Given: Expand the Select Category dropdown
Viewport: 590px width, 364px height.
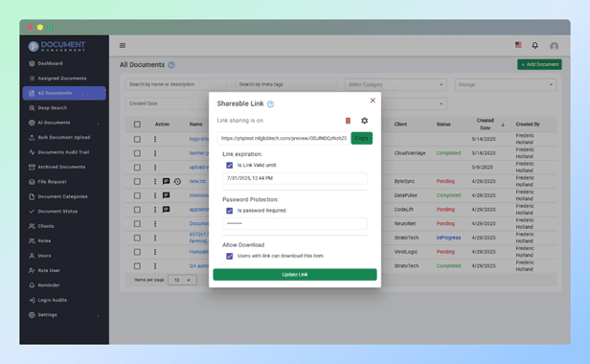Looking at the screenshot, I should pos(396,84).
